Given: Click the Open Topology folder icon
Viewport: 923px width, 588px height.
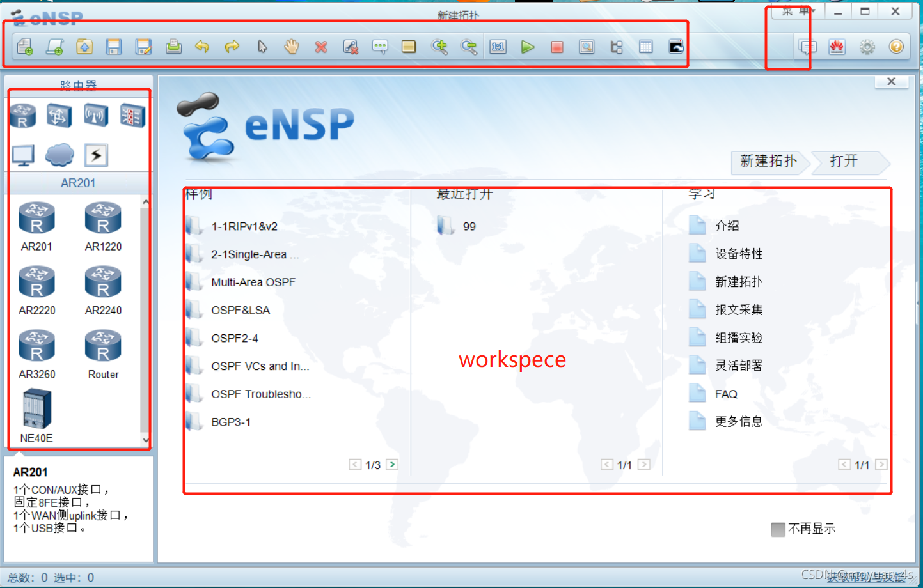Looking at the screenshot, I should tap(84, 47).
